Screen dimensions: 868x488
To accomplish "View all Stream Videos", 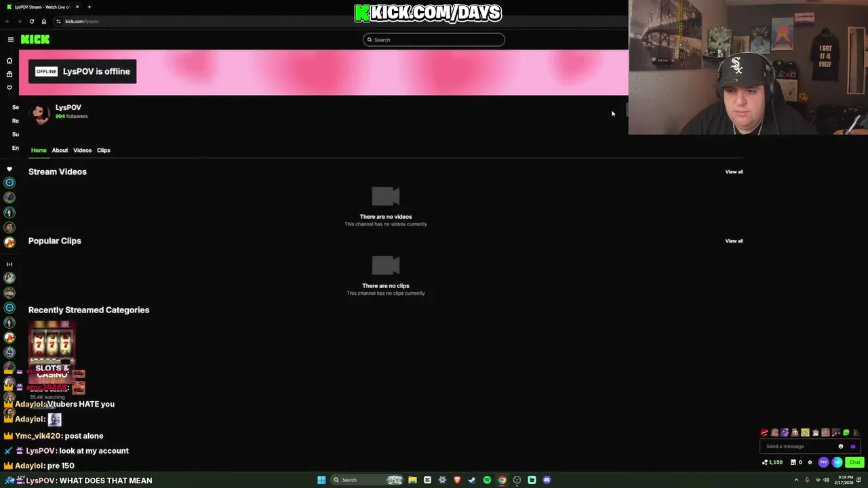I will pyautogui.click(x=734, y=171).
